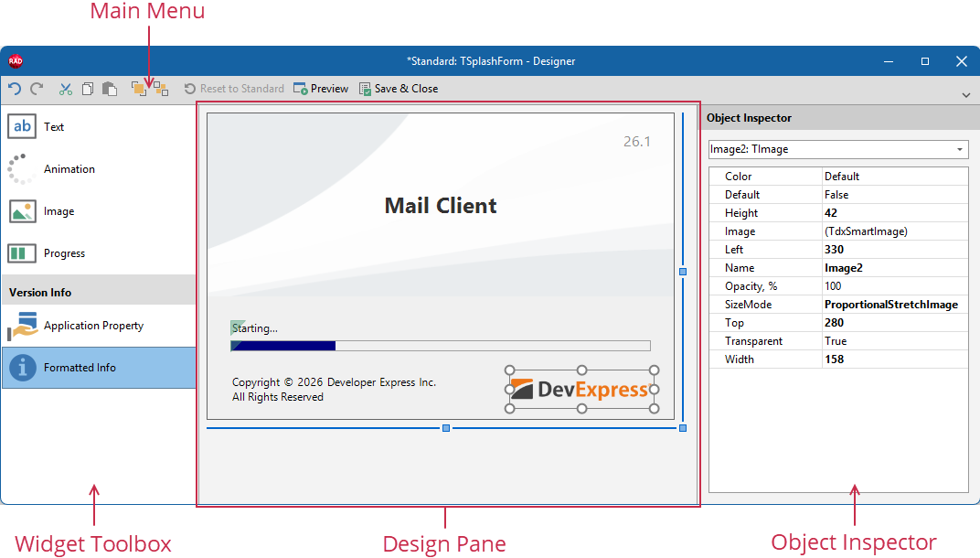The height and width of the screenshot is (558, 980).
Task: Click the Object Inspector panel header
Action: (x=840, y=118)
